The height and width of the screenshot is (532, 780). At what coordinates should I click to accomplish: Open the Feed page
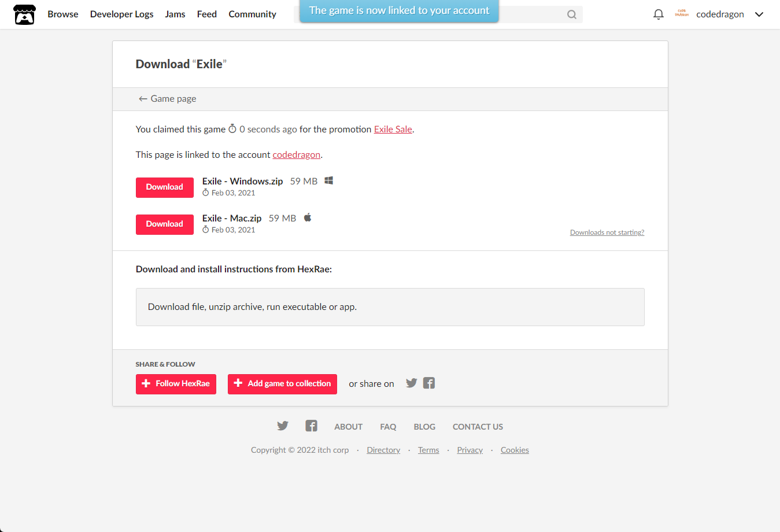click(x=207, y=14)
